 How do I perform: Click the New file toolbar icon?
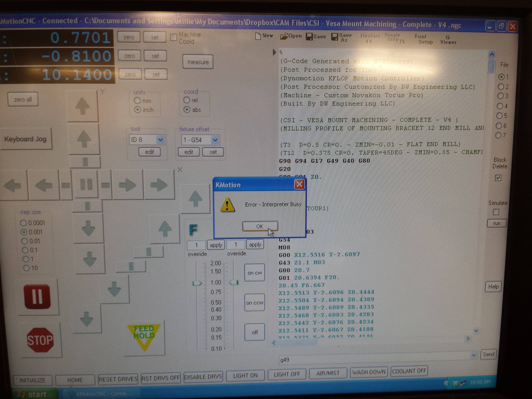[x=258, y=36]
